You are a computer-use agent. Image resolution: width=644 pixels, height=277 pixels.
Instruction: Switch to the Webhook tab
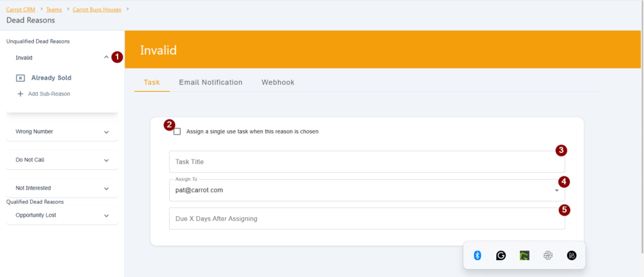pos(278,82)
